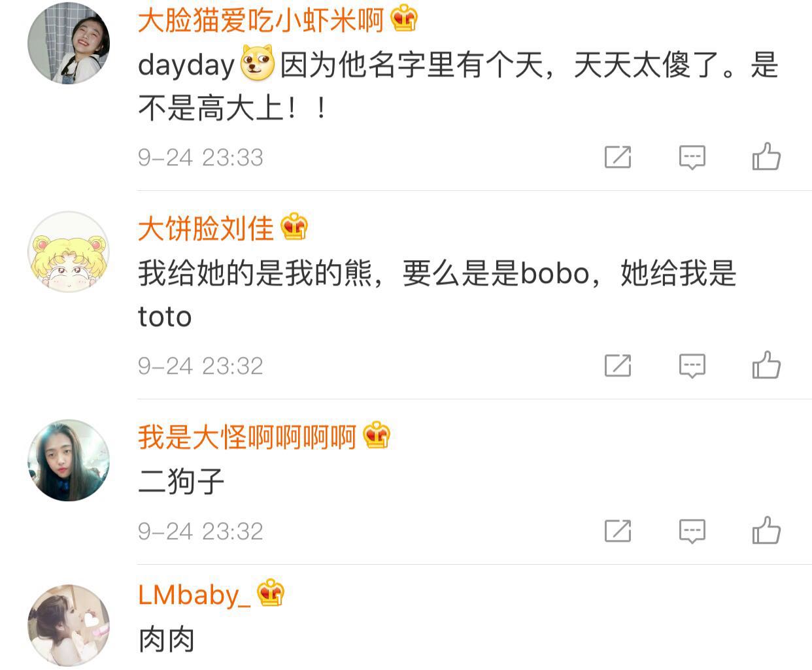Tap the crown badge beside 大饼脸刘佳

tap(294, 227)
